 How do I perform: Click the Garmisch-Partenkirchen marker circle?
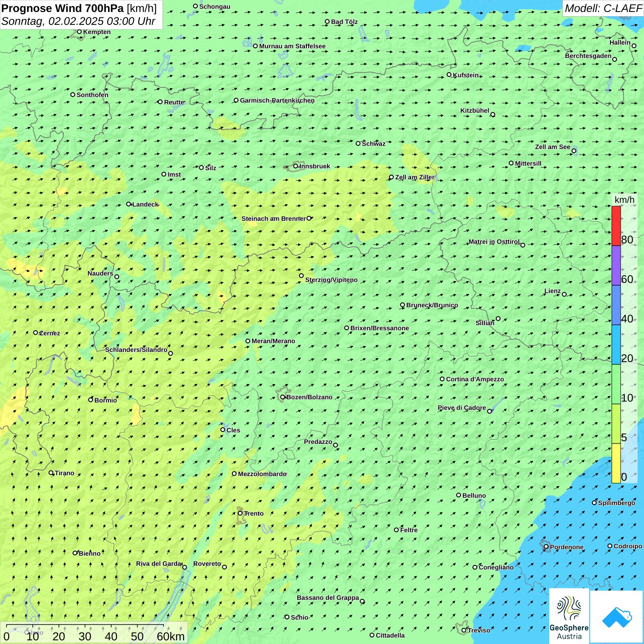(x=236, y=100)
